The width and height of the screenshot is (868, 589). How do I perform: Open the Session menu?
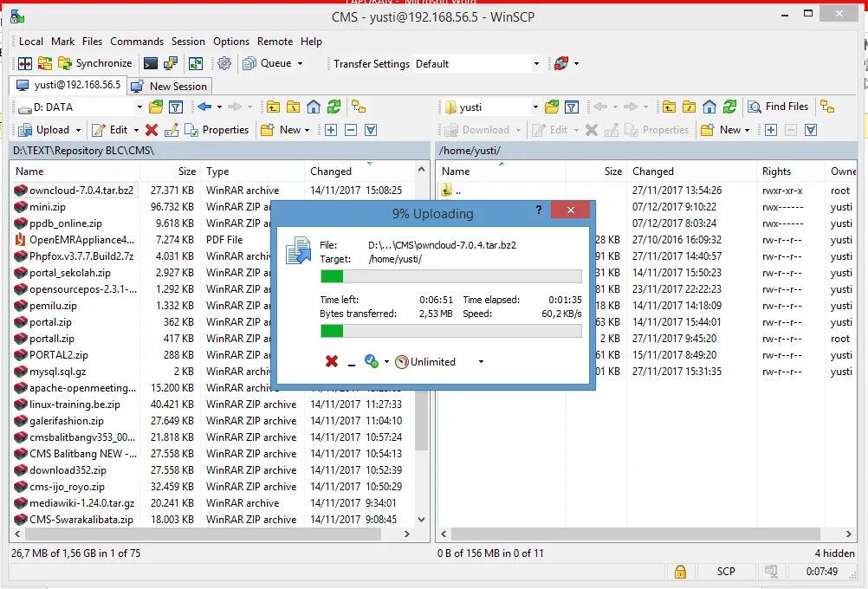tap(188, 42)
